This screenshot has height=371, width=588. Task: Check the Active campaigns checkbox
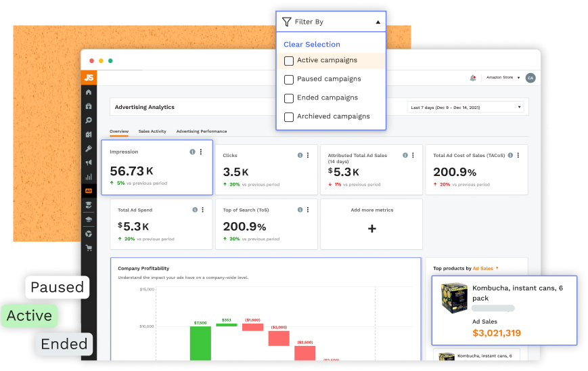tap(289, 61)
